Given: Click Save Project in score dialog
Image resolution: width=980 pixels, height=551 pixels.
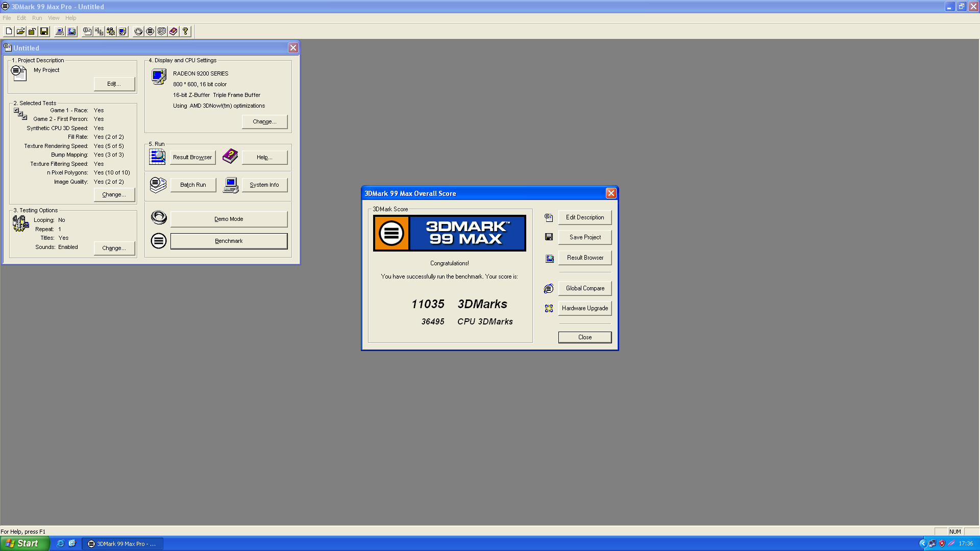Looking at the screenshot, I should point(585,237).
